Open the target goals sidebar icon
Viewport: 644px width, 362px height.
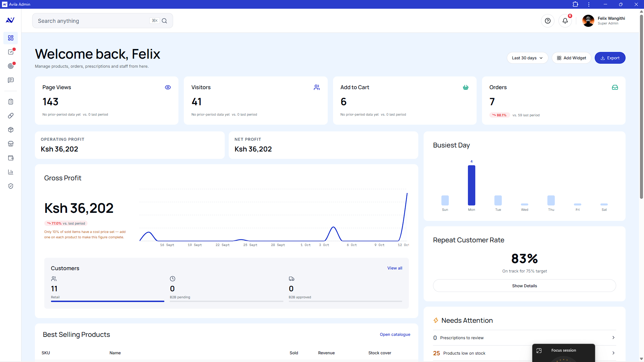pos(11,66)
